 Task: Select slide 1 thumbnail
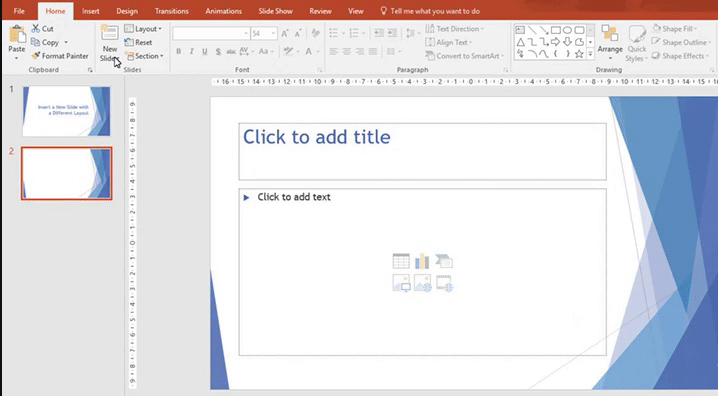[66, 111]
